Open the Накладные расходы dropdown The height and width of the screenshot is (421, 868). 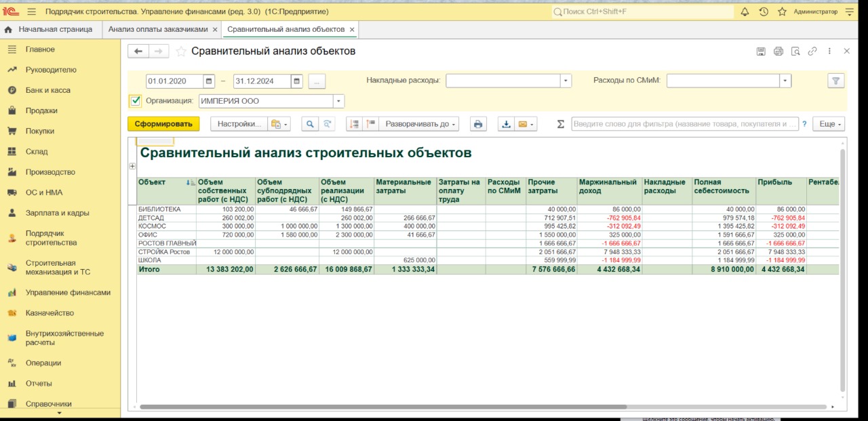point(566,81)
